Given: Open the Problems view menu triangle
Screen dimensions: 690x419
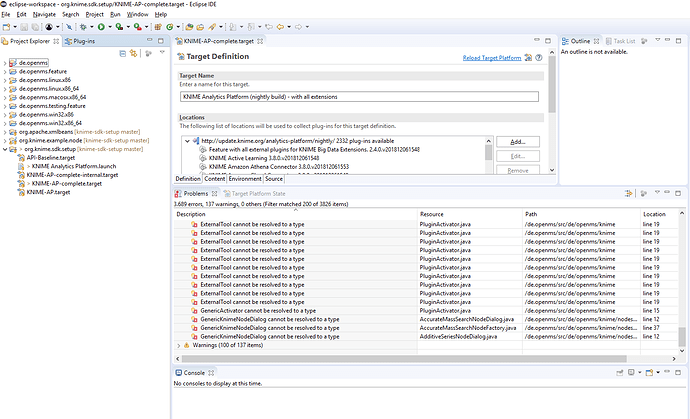Looking at the screenshot, I should (x=657, y=192).
